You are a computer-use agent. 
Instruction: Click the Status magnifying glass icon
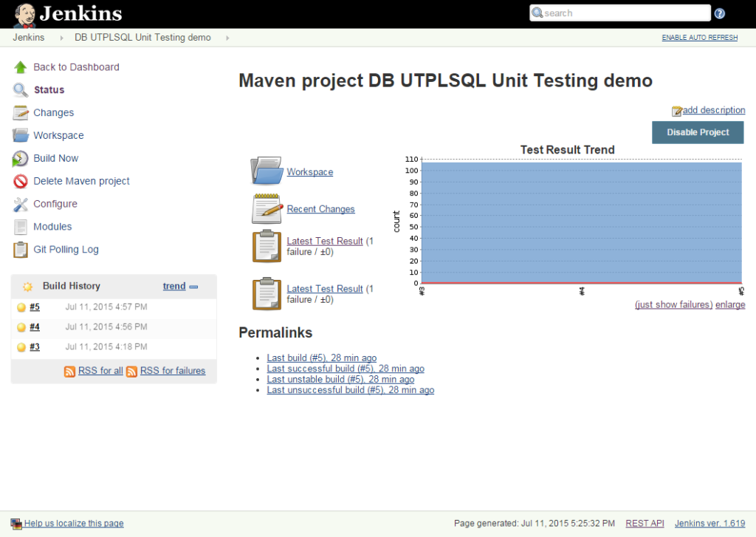(20, 89)
